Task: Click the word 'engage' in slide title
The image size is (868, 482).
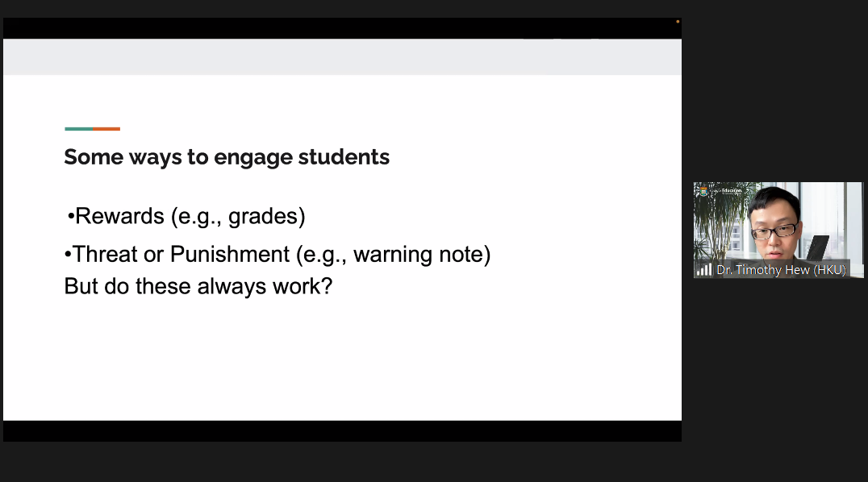Action: (x=253, y=158)
